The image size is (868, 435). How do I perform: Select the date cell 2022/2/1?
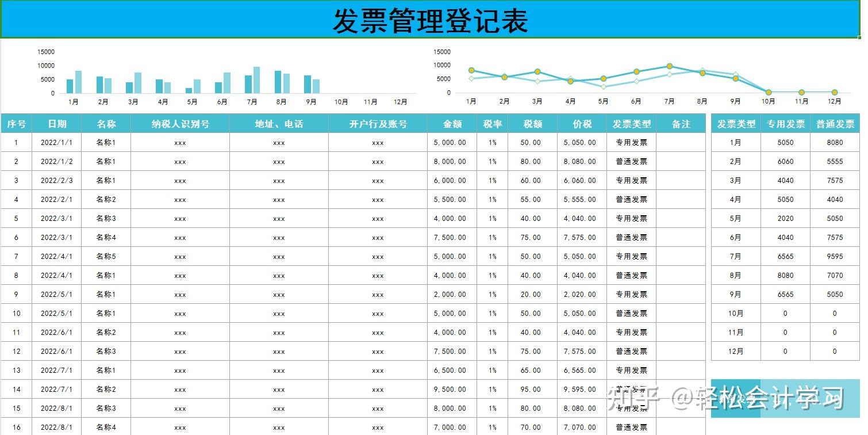pos(57,200)
